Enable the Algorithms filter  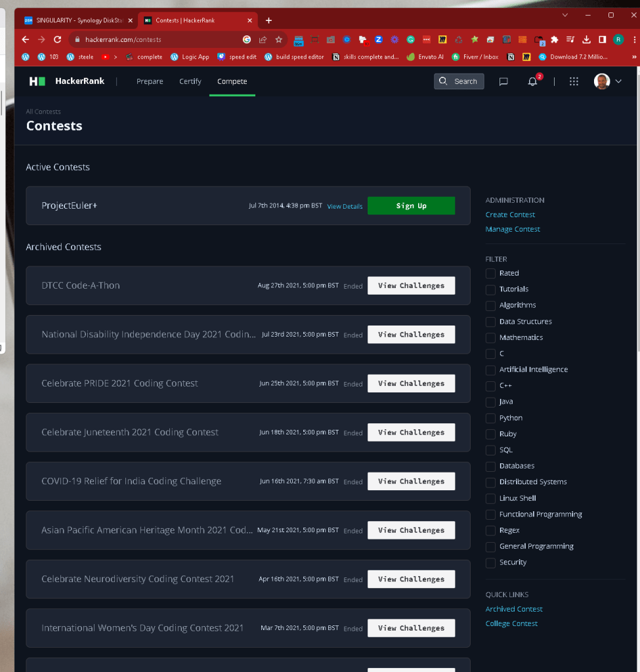tap(490, 306)
